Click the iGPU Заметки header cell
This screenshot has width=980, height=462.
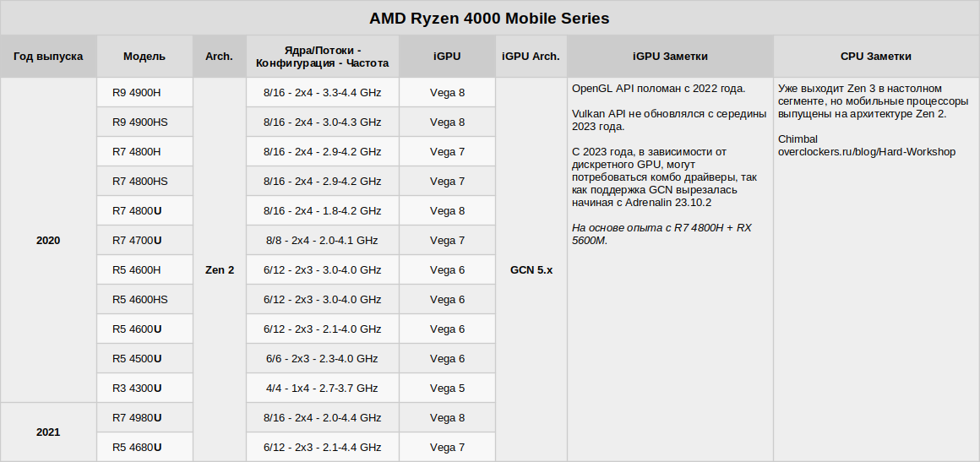(670, 57)
